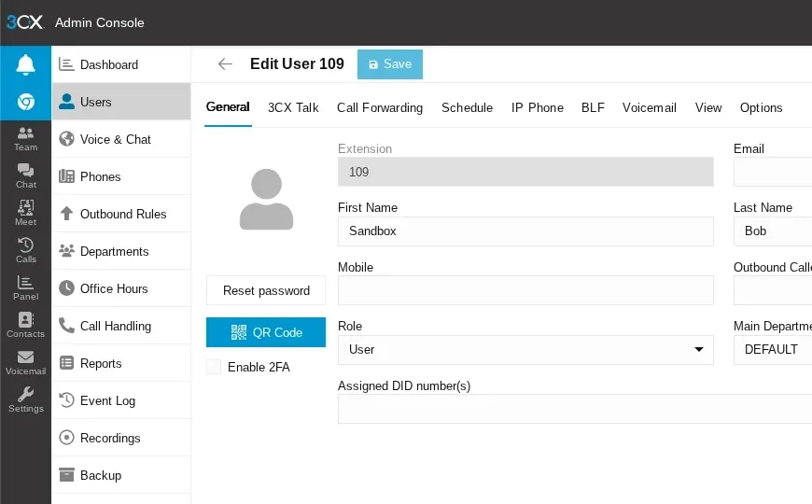812x504 pixels.
Task: Switch to View tab
Action: coord(708,107)
